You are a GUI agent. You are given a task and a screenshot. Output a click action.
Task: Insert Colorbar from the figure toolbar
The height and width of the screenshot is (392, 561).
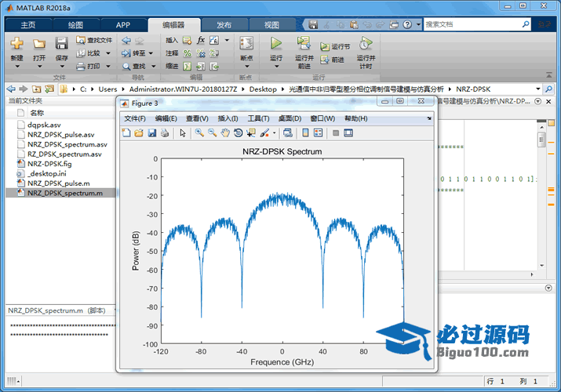point(305,133)
